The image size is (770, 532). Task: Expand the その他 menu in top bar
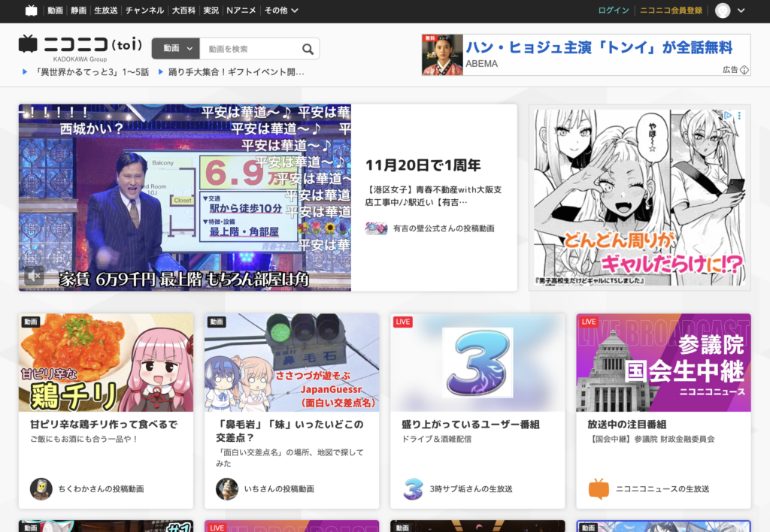(x=281, y=11)
